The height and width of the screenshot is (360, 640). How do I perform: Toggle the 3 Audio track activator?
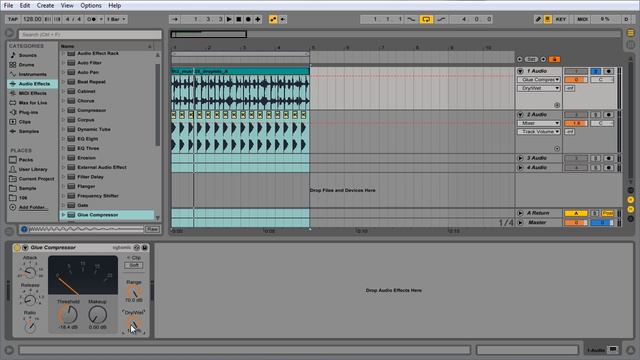click(x=576, y=158)
